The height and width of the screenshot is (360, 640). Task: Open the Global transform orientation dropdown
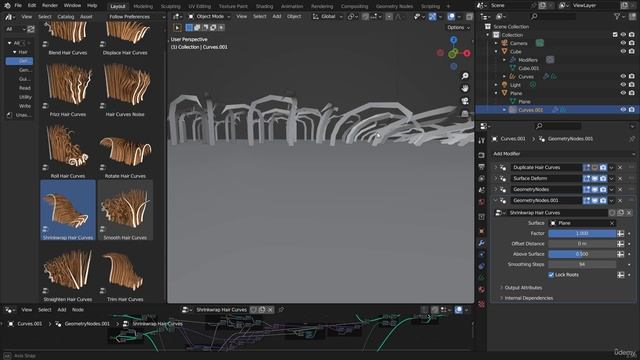pyautogui.click(x=327, y=16)
